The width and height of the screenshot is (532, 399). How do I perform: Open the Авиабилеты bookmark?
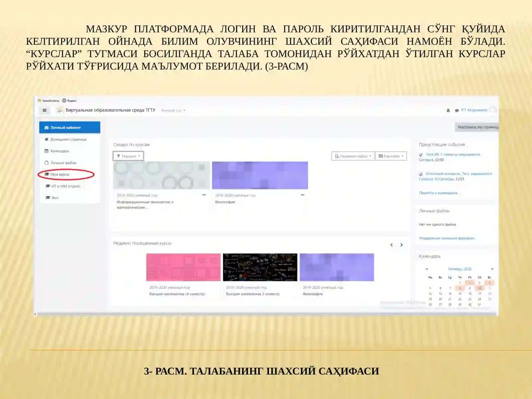tap(49, 100)
